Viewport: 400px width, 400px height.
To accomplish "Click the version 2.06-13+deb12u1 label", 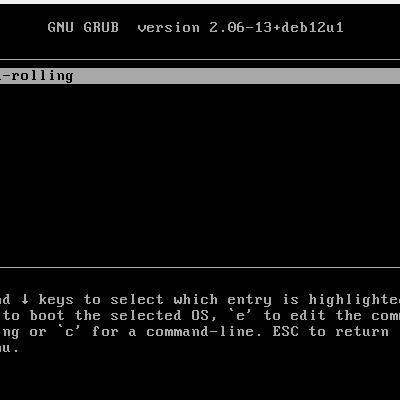I will pos(240,27).
